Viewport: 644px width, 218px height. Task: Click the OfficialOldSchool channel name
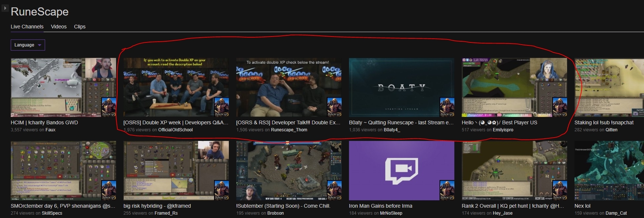point(176,130)
